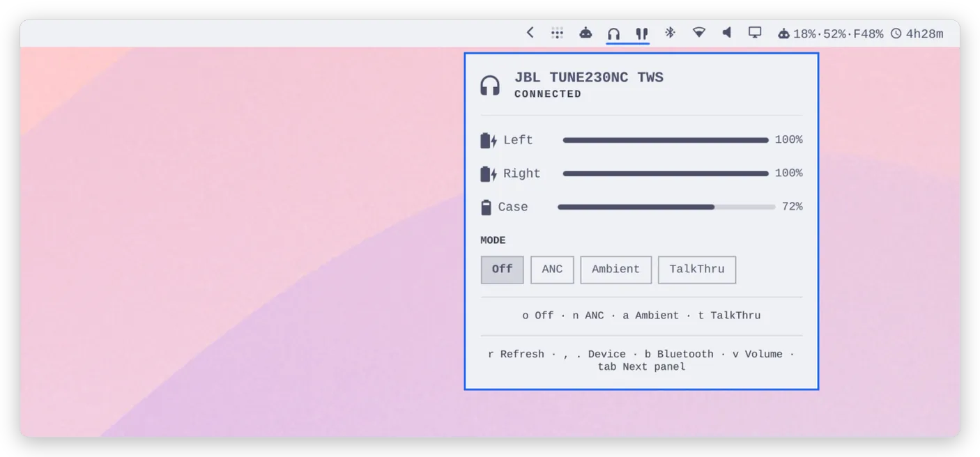Click the CONNECTED status label

tap(548, 94)
